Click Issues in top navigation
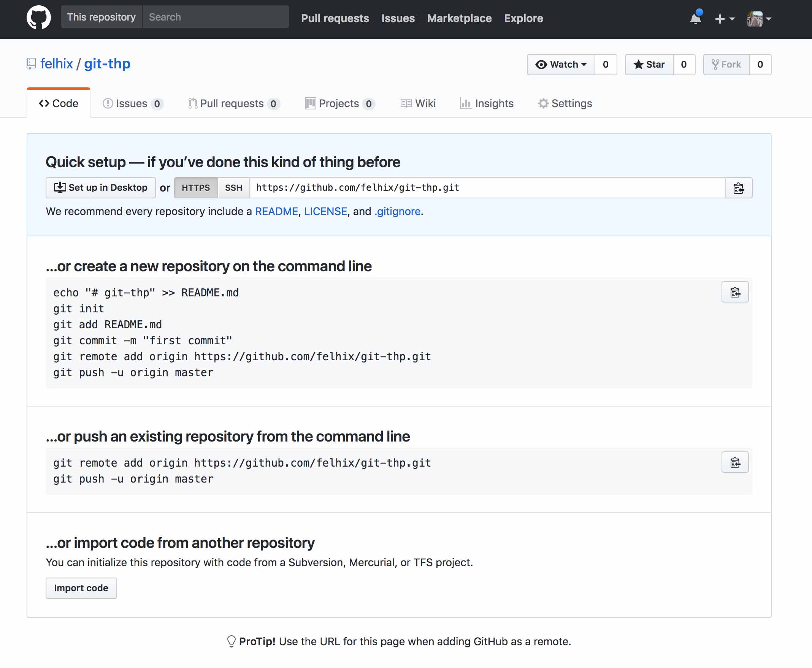 tap(398, 18)
